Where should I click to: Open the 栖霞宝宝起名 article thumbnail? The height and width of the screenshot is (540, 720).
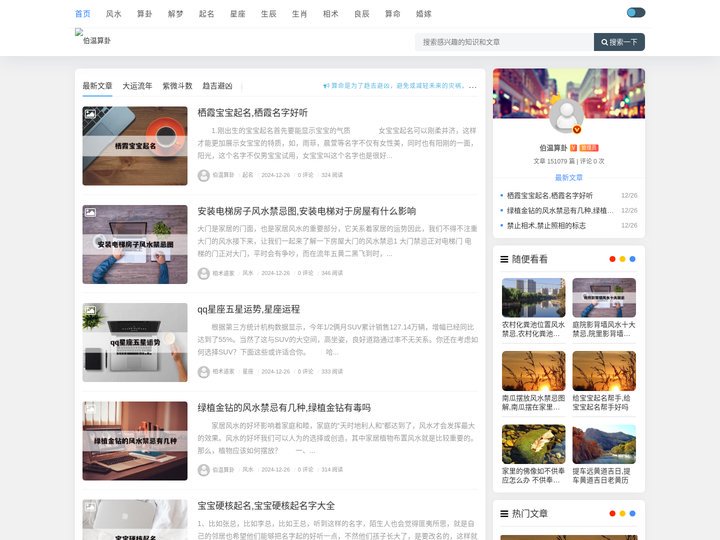[135, 146]
